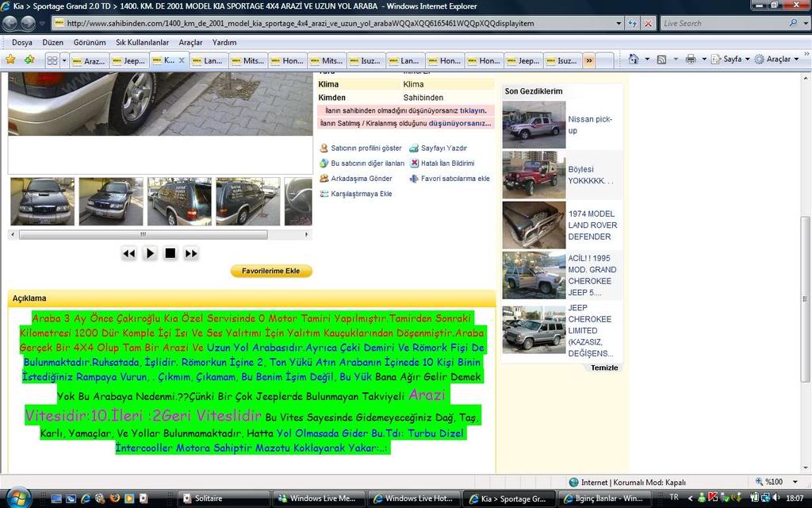The width and height of the screenshot is (812, 508).
Task: Click the Sayfayı Yazdır printer icon
Action: tap(414, 148)
